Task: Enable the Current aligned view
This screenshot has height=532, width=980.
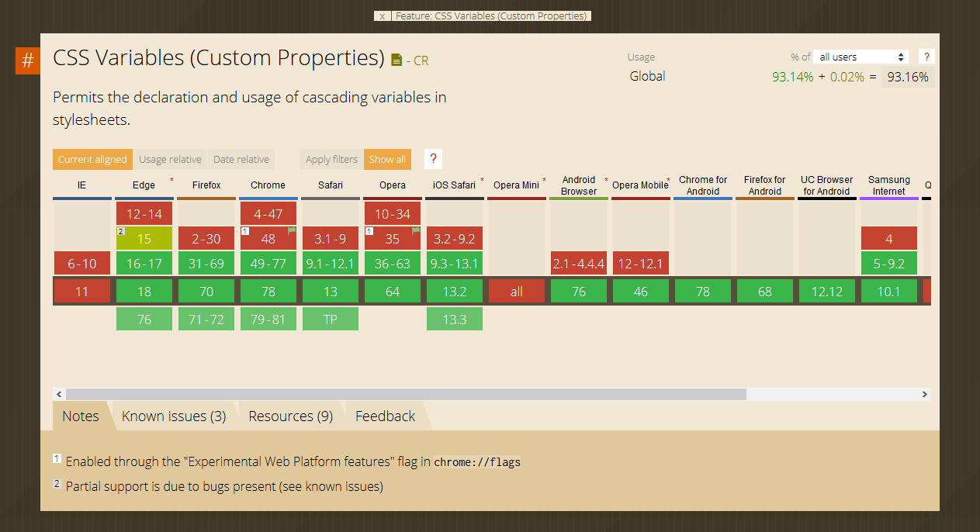Action: click(x=92, y=158)
